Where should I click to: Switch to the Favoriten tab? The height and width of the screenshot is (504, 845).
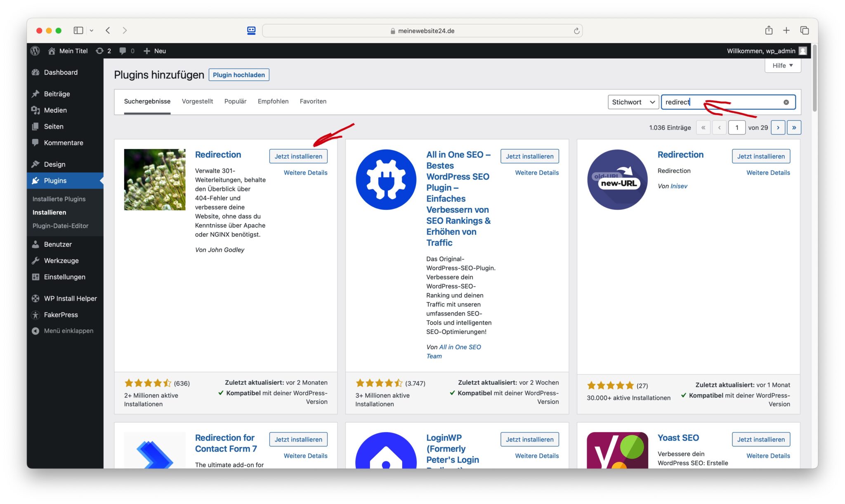pyautogui.click(x=313, y=101)
